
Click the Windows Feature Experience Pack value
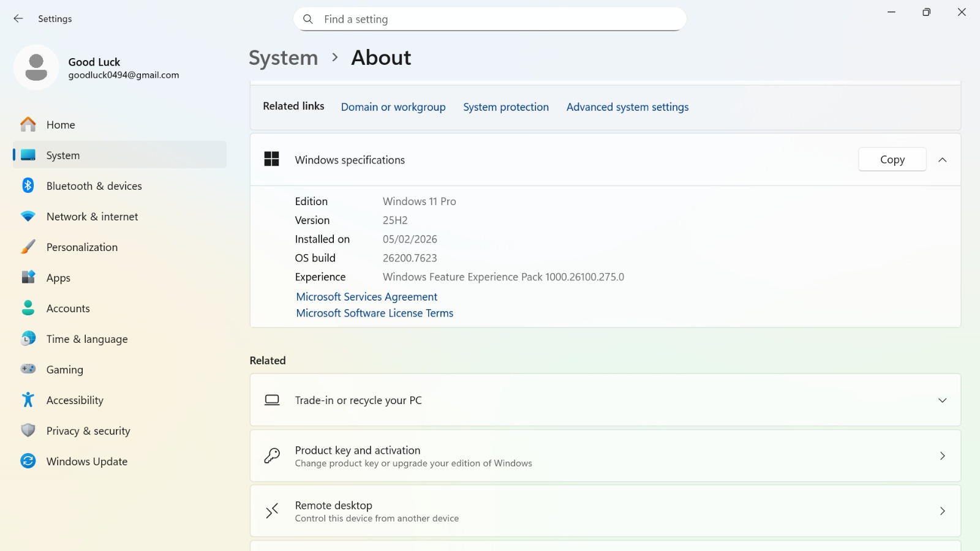pyautogui.click(x=503, y=277)
